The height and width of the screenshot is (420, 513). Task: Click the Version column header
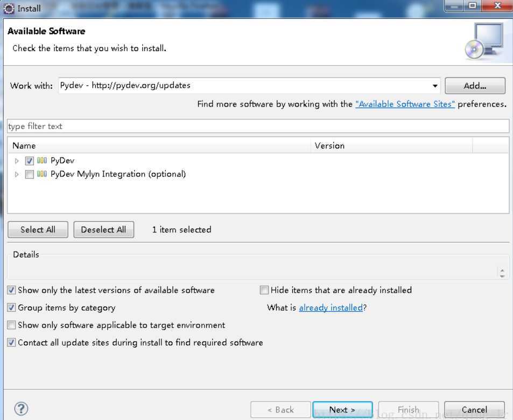pyautogui.click(x=392, y=145)
